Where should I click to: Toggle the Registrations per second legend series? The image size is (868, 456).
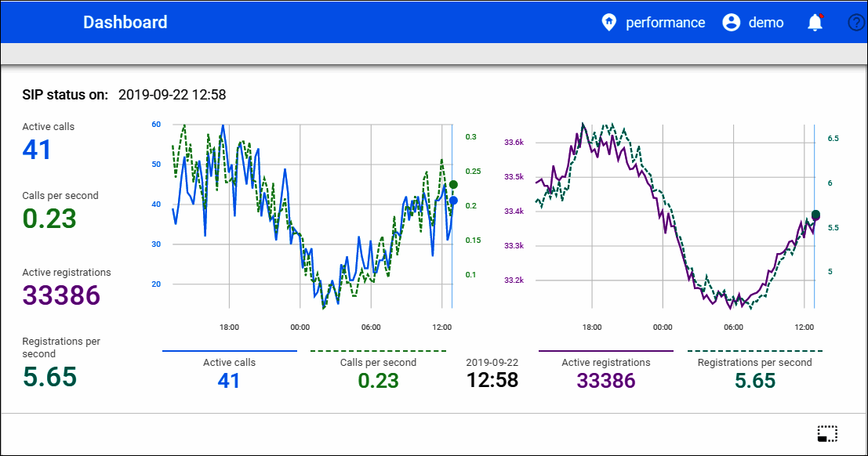pos(754,363)
